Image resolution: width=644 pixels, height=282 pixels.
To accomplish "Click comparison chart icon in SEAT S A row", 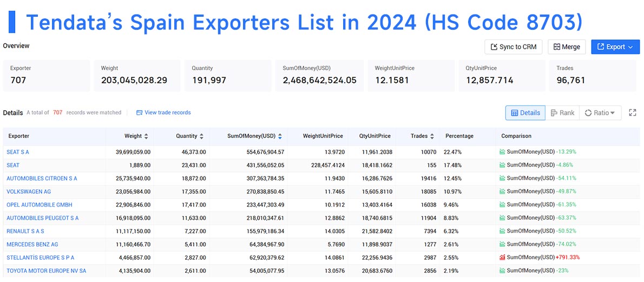I will tap(502, 152).
